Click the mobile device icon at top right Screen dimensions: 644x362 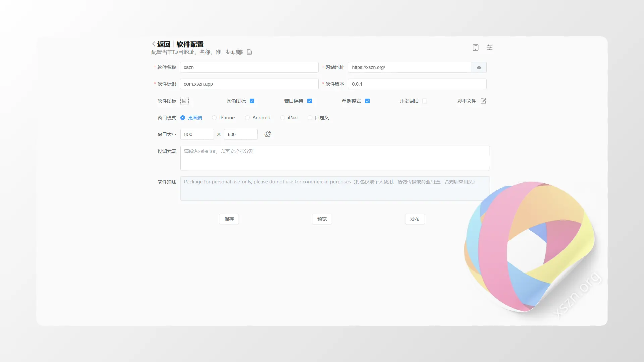pyautogui.click(x=476, y=48)
